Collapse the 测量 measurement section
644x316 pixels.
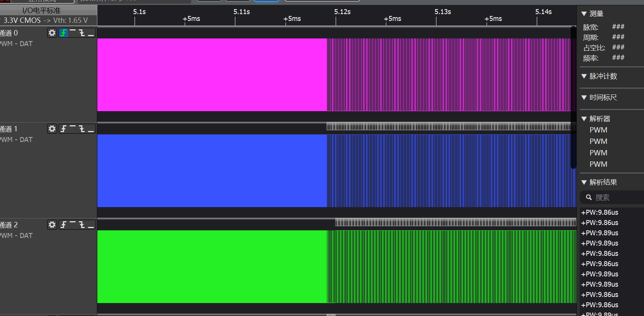(584, 14)
